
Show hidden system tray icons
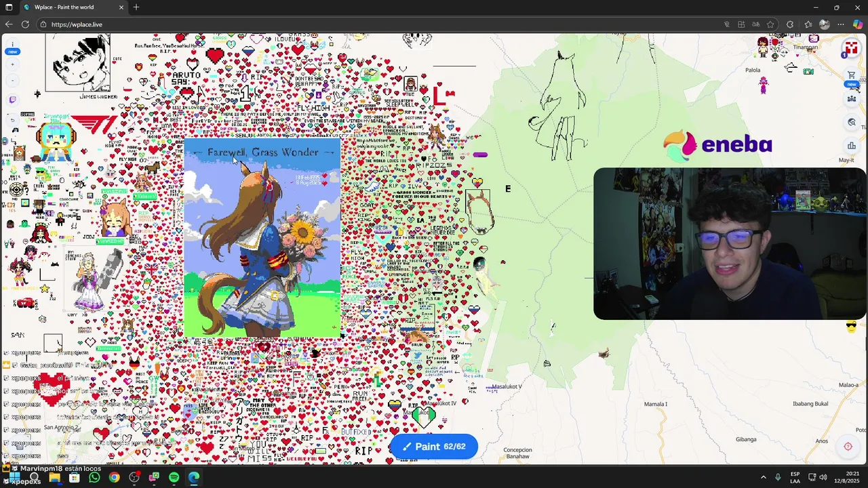pyautogui.click(x=763, y=478)
